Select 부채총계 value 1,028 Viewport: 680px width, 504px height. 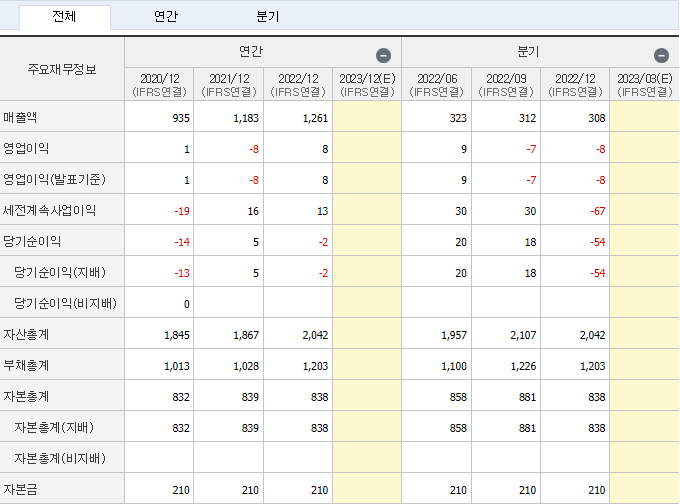246,366
